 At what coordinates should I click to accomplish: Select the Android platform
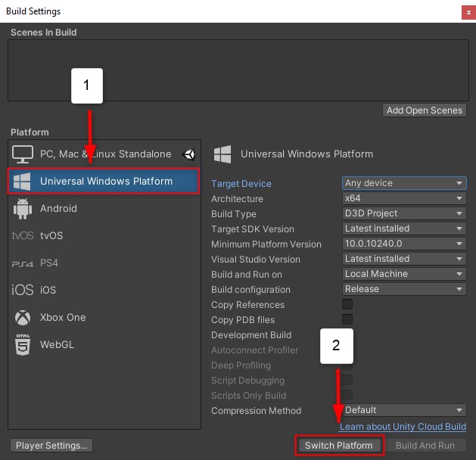coord(104,209)
